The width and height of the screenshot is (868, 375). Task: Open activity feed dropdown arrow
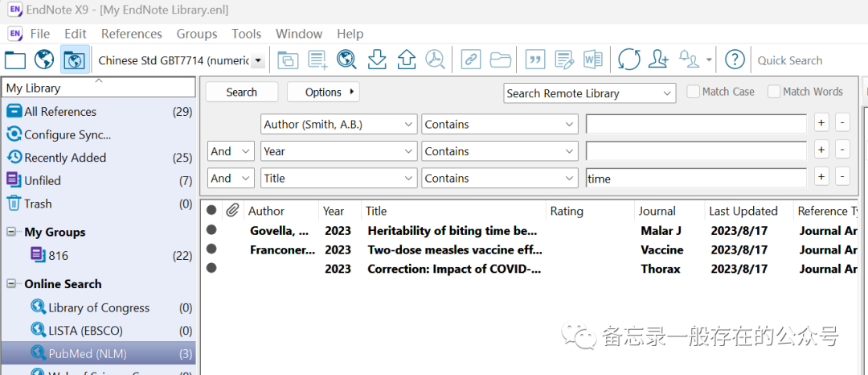coord(709,60)
